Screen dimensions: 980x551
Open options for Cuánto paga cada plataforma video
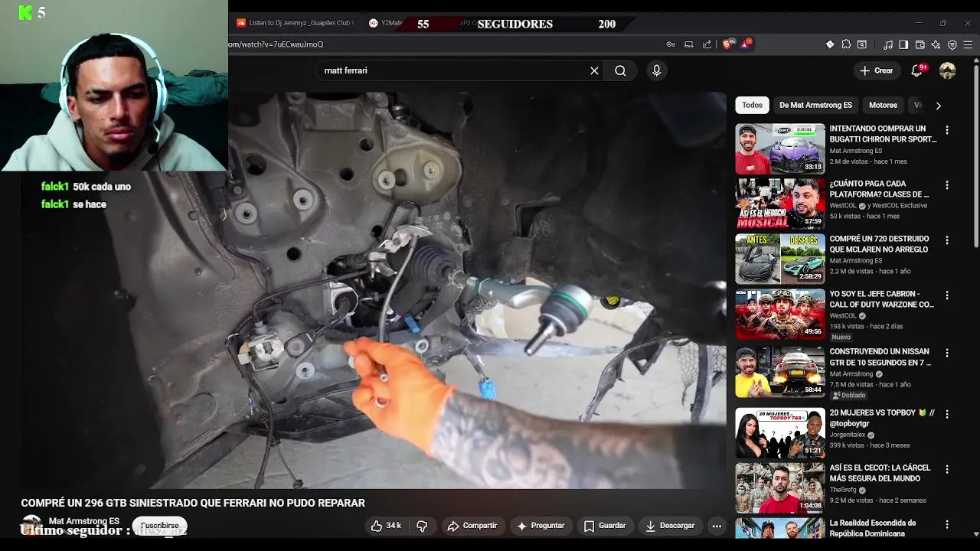click(947, 185)
